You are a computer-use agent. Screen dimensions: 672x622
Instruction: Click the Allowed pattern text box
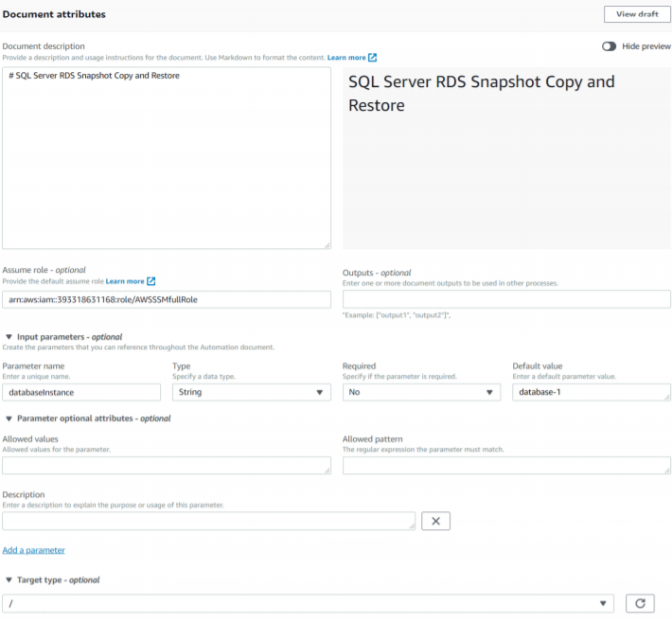tap(506, 466)
